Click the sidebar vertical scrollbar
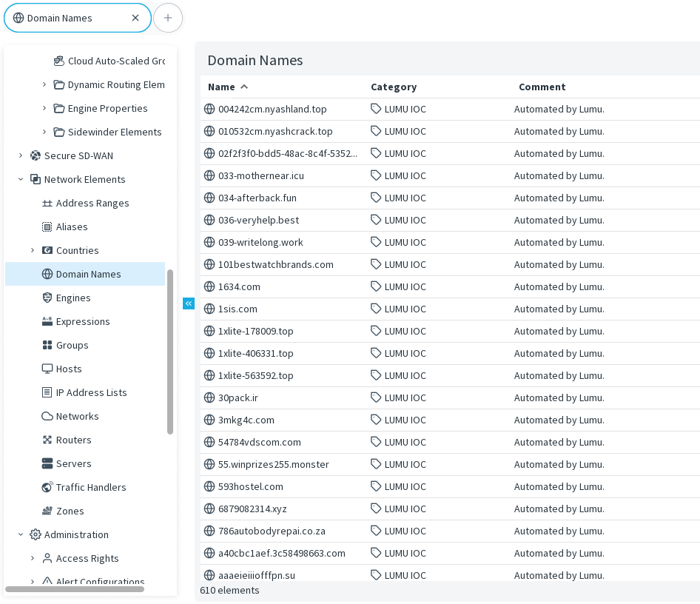Viewport: 700px width, 604px height. [x=170, y=352]
